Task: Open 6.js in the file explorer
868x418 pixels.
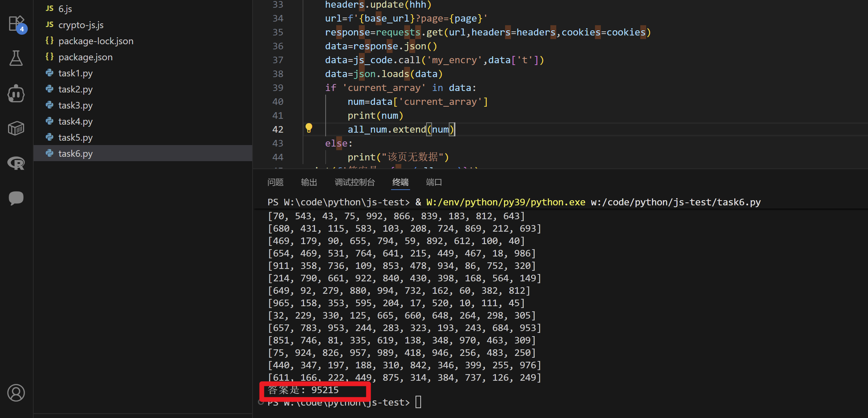Action: [x=65, y=9]
